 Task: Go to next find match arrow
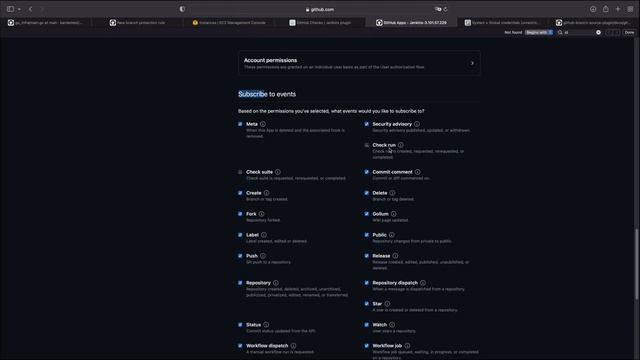(x=617, y=32)
